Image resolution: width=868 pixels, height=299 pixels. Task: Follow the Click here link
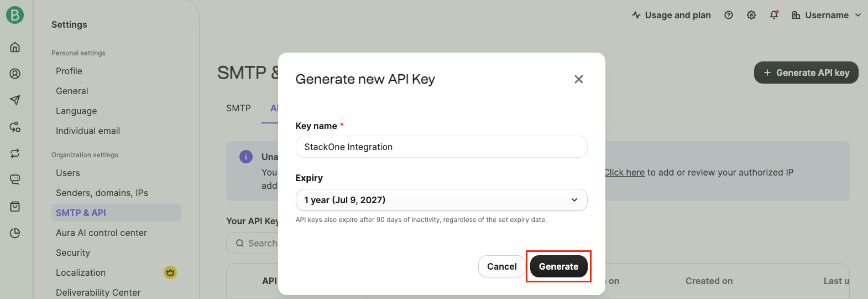click(x=625, y=172)
